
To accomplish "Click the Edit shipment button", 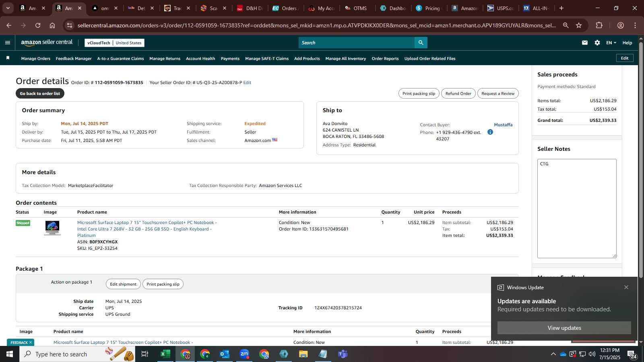I will click(123, 284).
